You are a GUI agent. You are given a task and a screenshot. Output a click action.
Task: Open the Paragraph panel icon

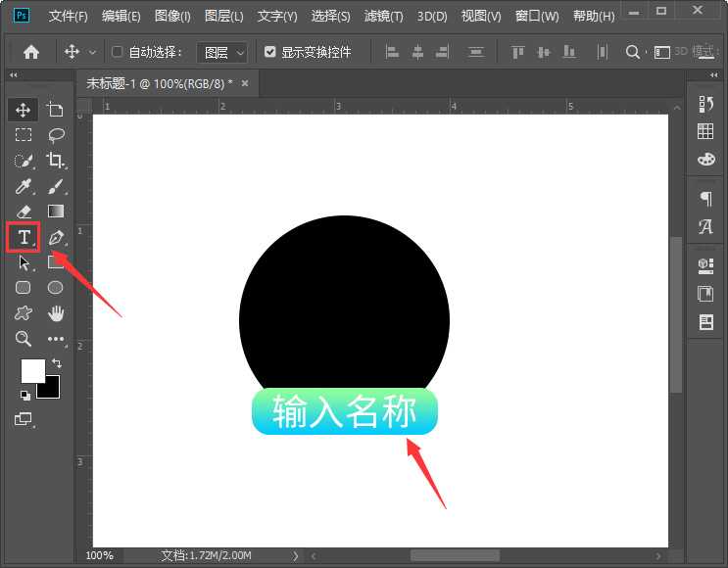click(x=705, y=199)
